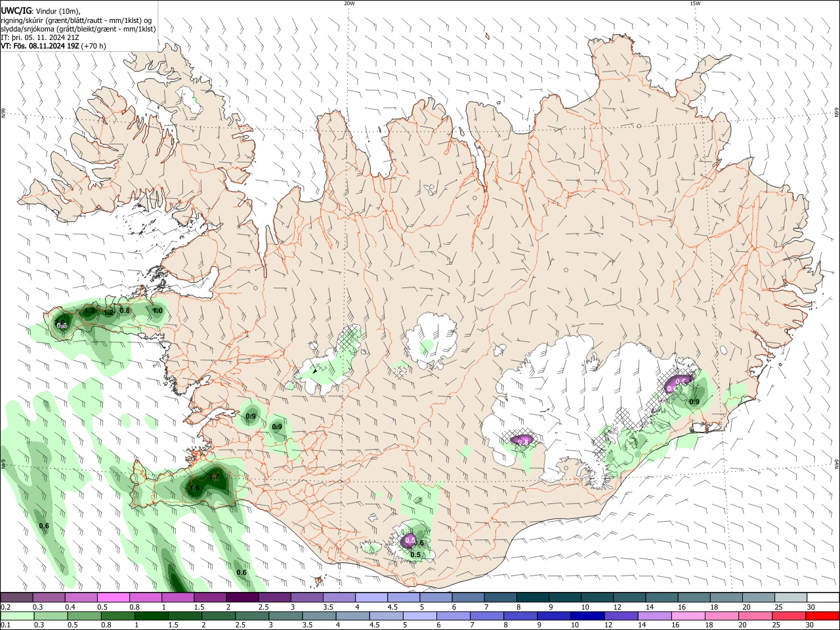This screenshot has height=630, width=840.
Task: Click the '0.8' rainfall value on Snæfellsnes
Action: click(125, 310)
